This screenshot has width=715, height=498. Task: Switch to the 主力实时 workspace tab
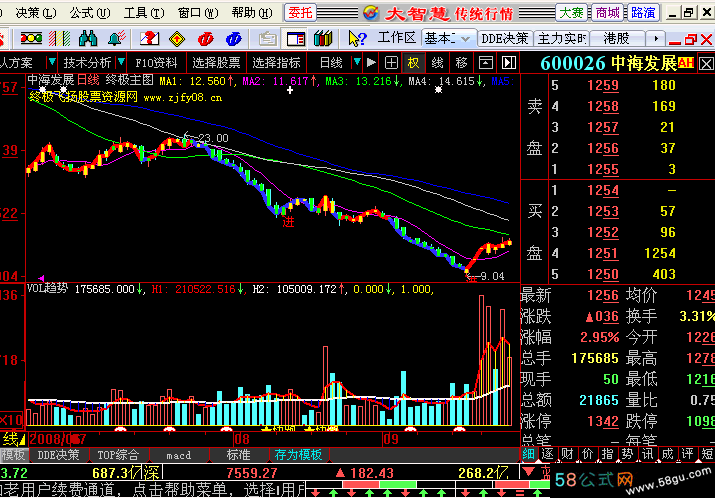coord(561,39)
